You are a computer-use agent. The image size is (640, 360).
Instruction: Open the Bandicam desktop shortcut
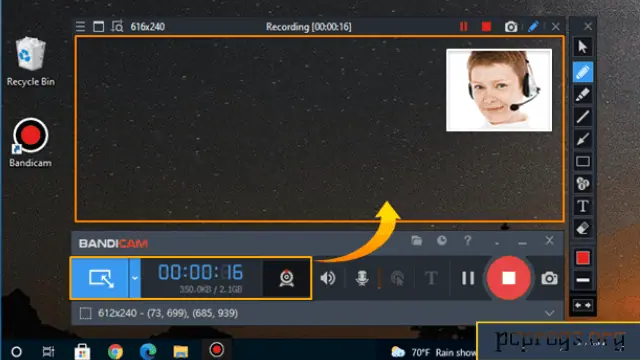[x=31, y=143]
